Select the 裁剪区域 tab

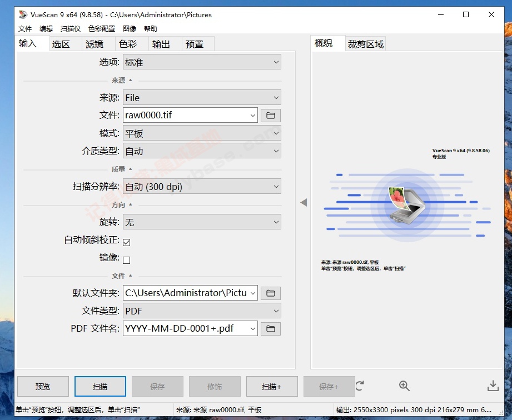coord(365,44)
